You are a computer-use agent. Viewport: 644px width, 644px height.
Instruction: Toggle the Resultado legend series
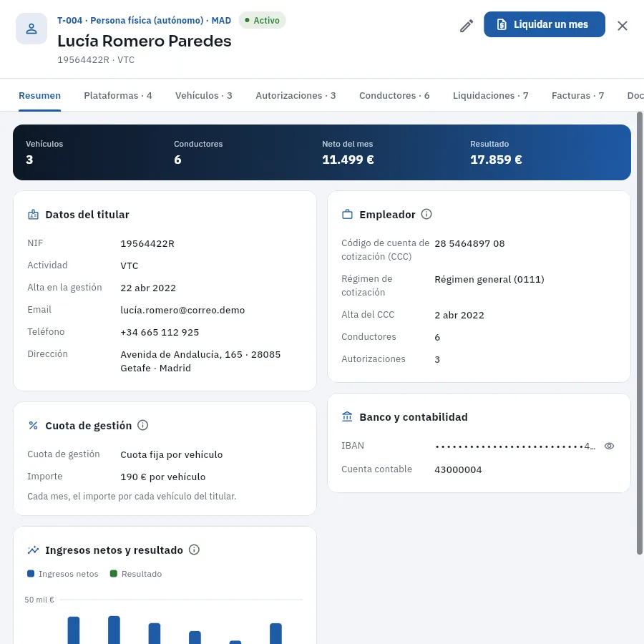pos(136,574)
